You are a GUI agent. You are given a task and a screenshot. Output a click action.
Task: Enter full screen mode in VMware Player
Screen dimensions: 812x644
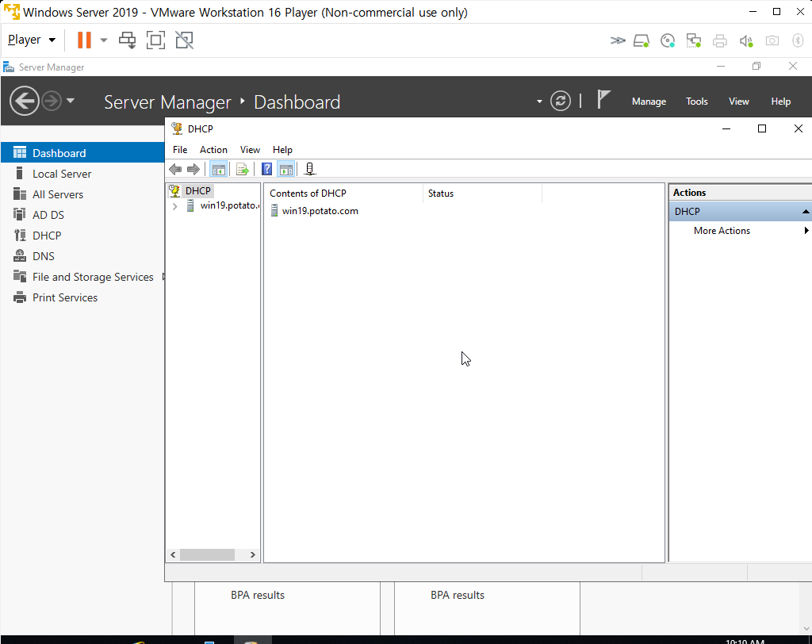tap(156, 40)
